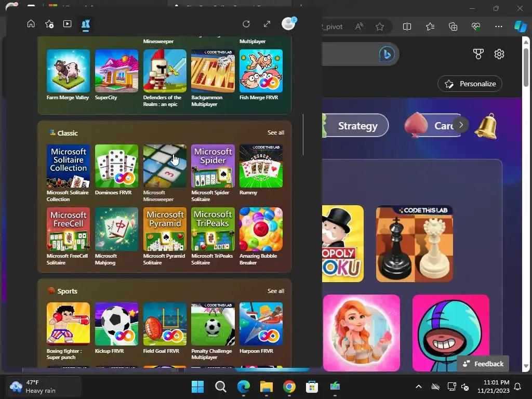
Task: Open the favorites star tab in panel
Action: pyautogui.click(x=49, y=24)
